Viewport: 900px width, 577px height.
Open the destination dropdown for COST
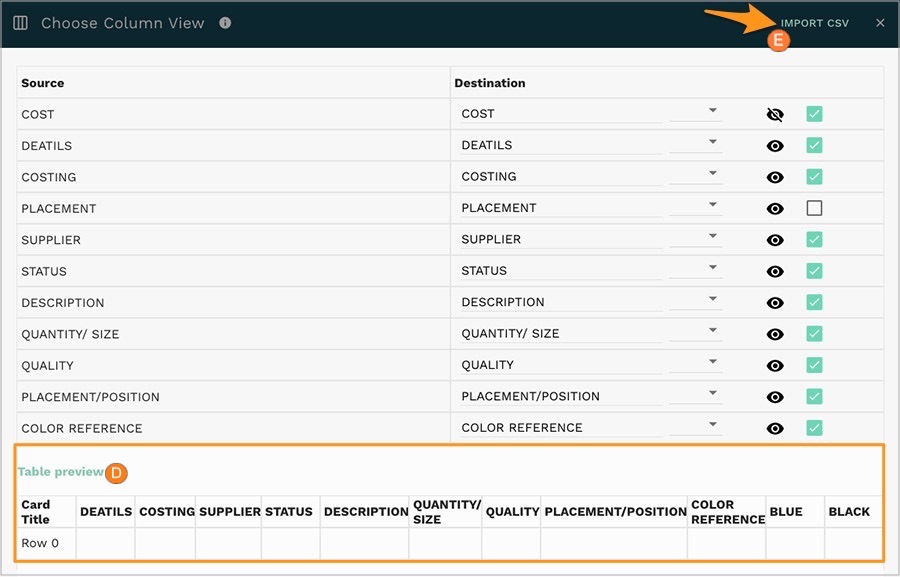coord(713,110)
